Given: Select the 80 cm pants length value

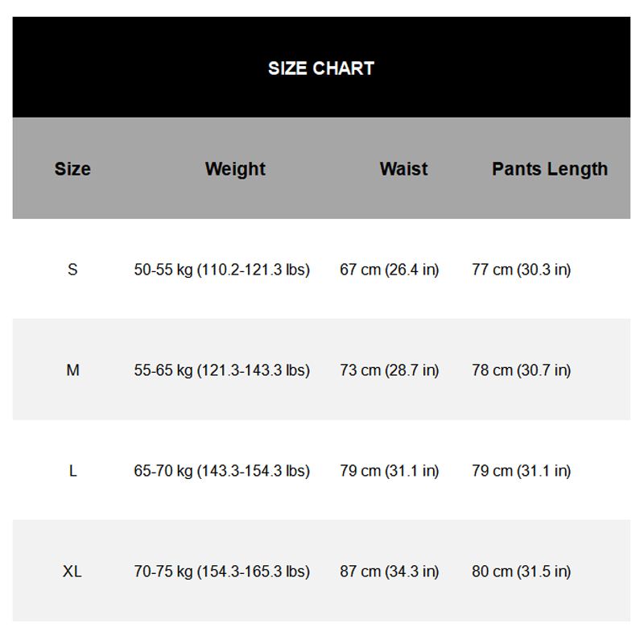Looking at the screenshot, I should click(x=521, y=572).
